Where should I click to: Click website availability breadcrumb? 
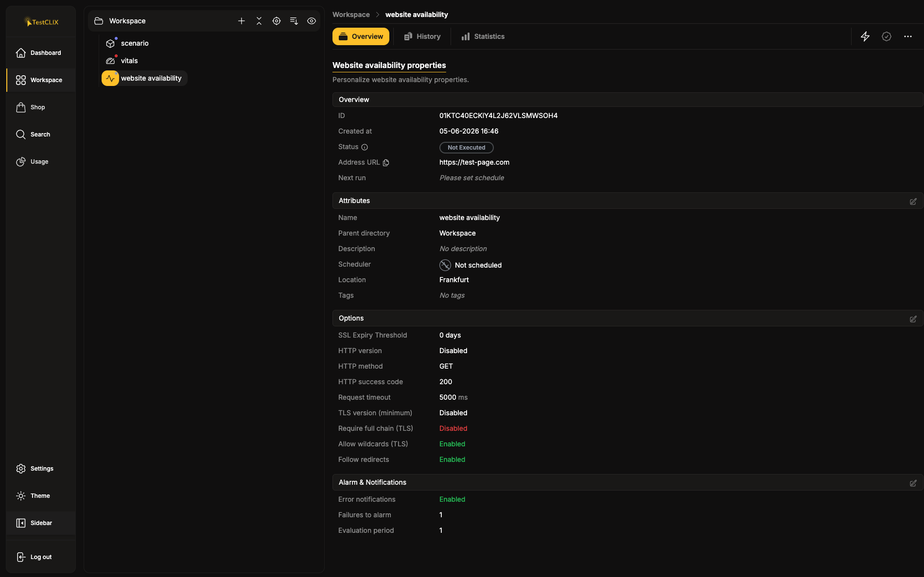(417, 15)
